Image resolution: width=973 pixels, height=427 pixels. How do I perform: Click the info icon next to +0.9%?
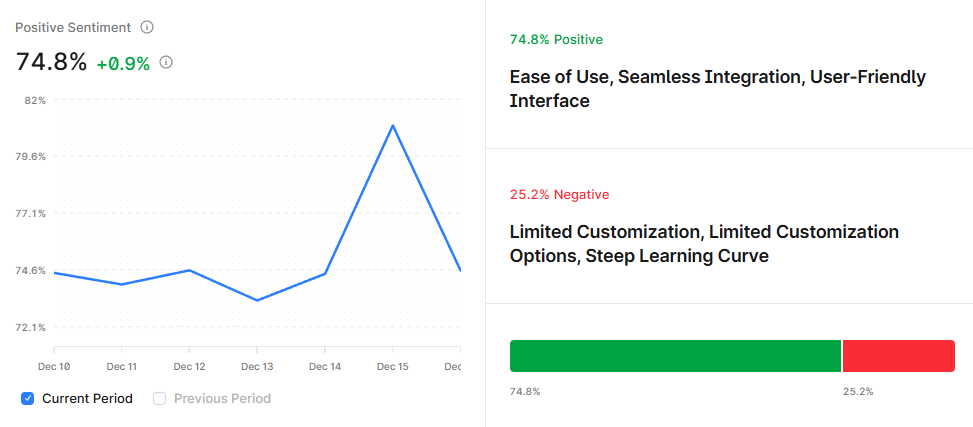click(x=166, y=62)
